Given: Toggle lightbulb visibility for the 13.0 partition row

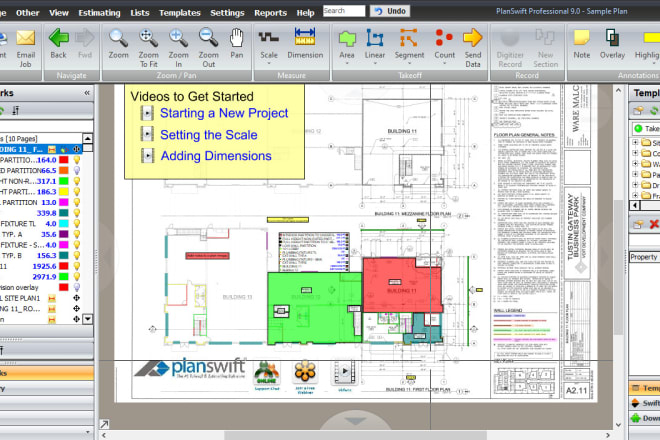Looking at the screenshot, I should coord(77,203).
